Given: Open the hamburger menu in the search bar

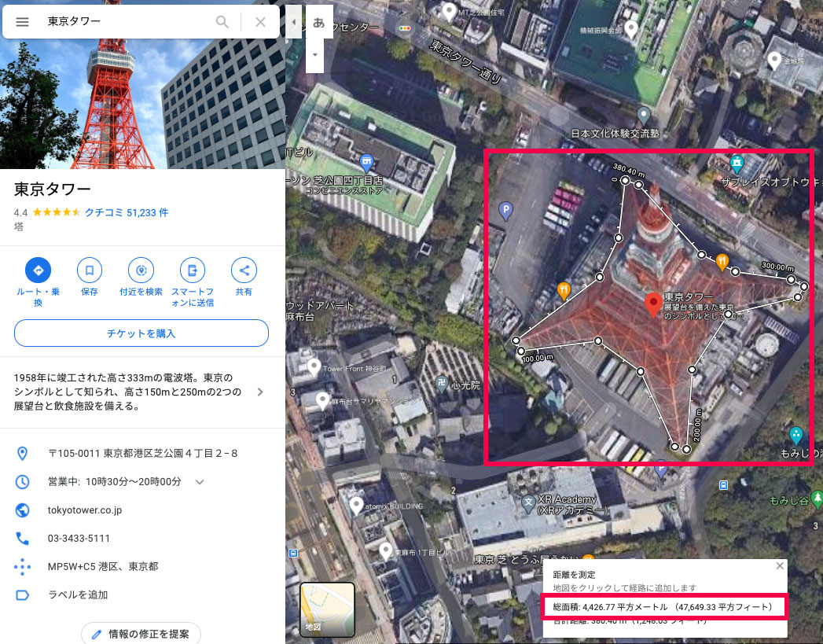Looking at the screenshot, I should (x=22, y=21).
